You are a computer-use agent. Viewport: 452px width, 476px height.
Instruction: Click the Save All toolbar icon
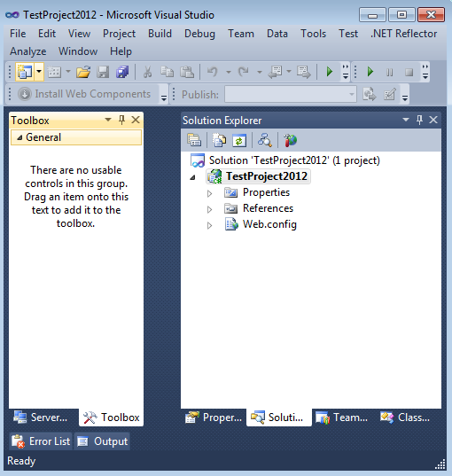click(x=122, y=72)
